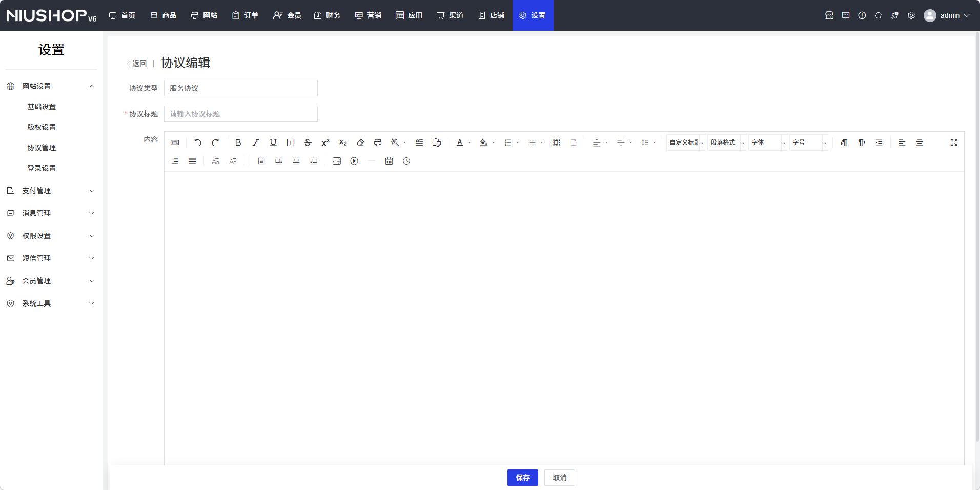Open the unordered list dropdown arrow
980x490 pixels.
[x=542, y=142]
